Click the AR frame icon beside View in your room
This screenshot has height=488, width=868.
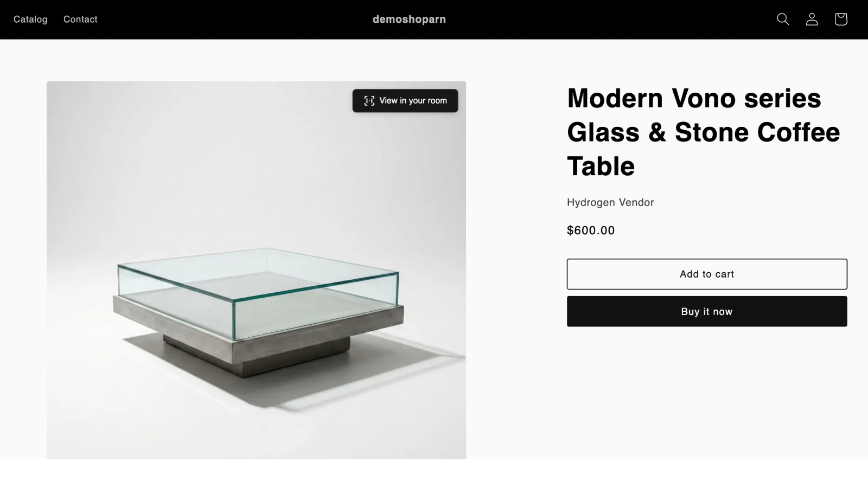[x=369, y=101]
